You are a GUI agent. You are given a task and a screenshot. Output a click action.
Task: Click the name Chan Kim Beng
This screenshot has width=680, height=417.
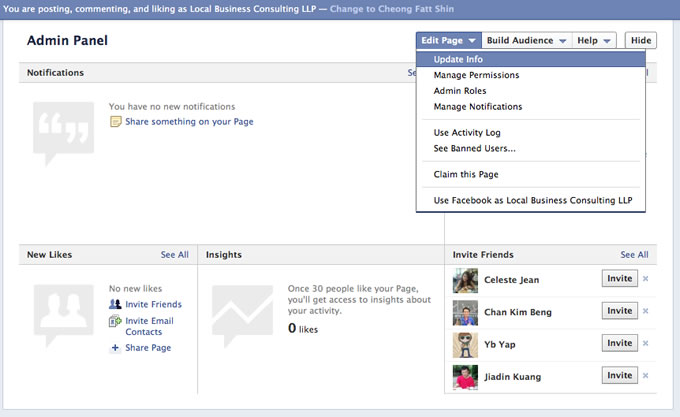point(518,312)
